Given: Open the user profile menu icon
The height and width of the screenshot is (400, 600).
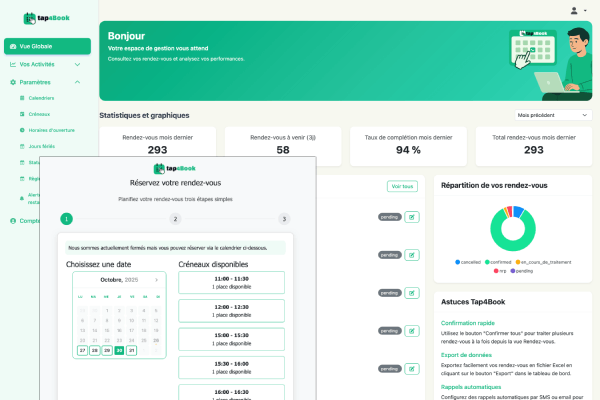Looking at the screenshot, I should [574, 10].
